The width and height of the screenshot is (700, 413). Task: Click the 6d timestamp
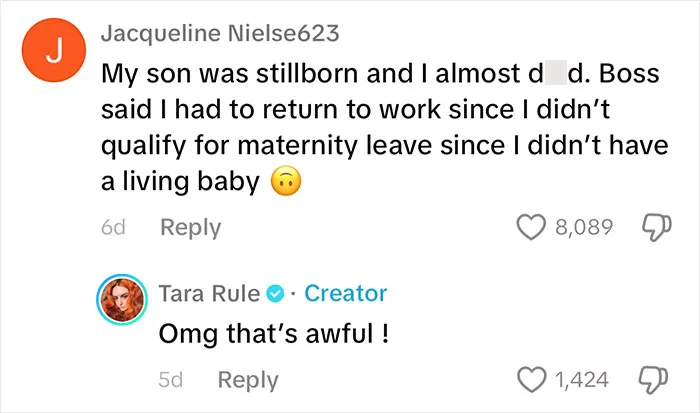[x=113, y=227]
